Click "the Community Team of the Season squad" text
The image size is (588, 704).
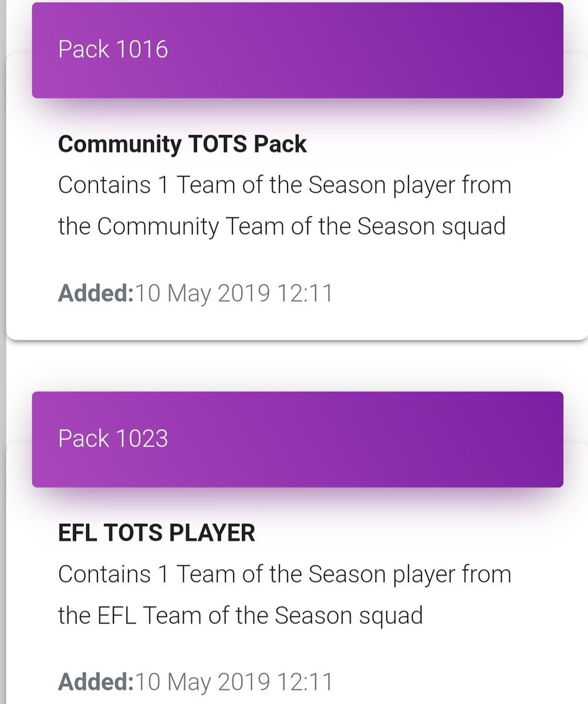point(282,226)
